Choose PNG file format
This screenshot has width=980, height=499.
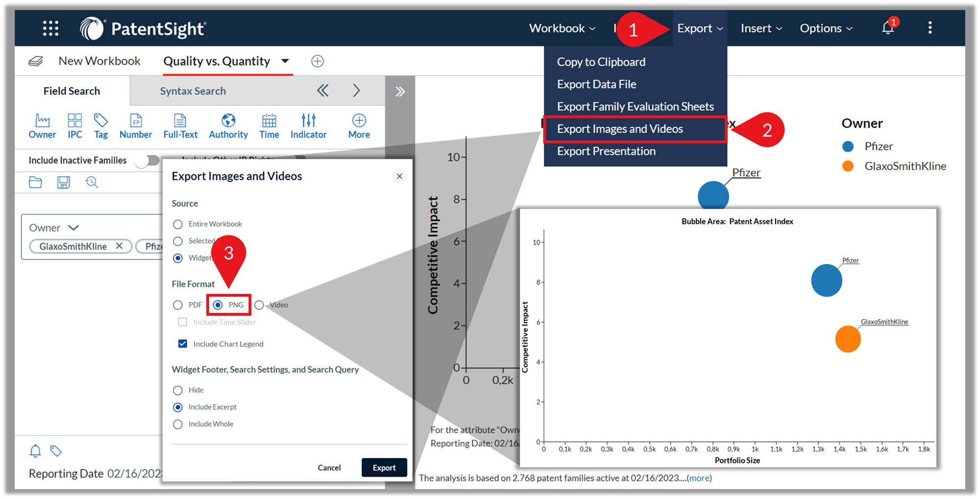218,305
